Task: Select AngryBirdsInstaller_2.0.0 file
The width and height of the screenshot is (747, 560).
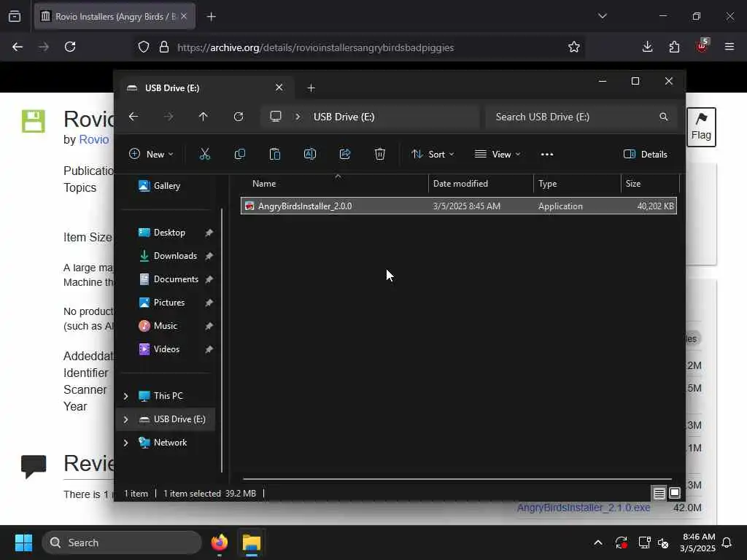Action: [x=458, y=206]
